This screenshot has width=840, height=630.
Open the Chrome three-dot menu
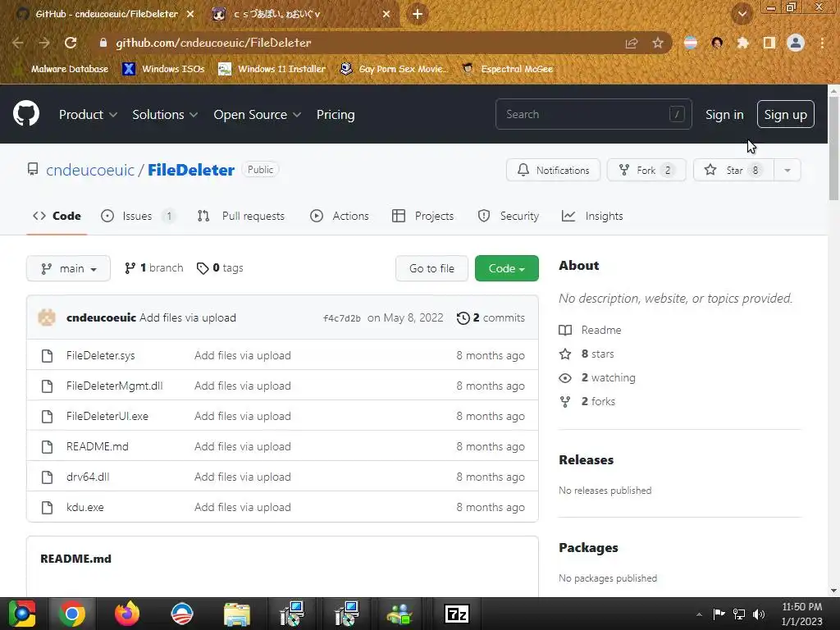(x=822, y=43)
